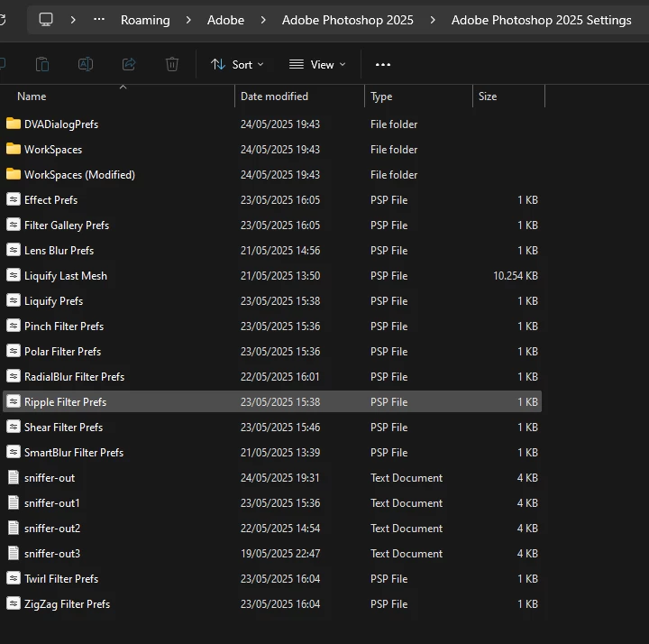Select the folder name 'WorkSpaces (Modified)'
The width and height of the screenshot is (649, 644).
coord(79,175)
